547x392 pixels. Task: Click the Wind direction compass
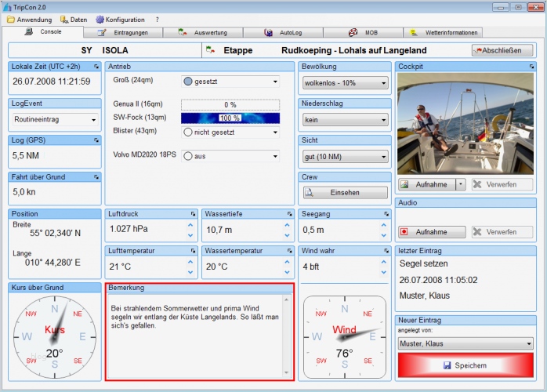pos(345,337)
